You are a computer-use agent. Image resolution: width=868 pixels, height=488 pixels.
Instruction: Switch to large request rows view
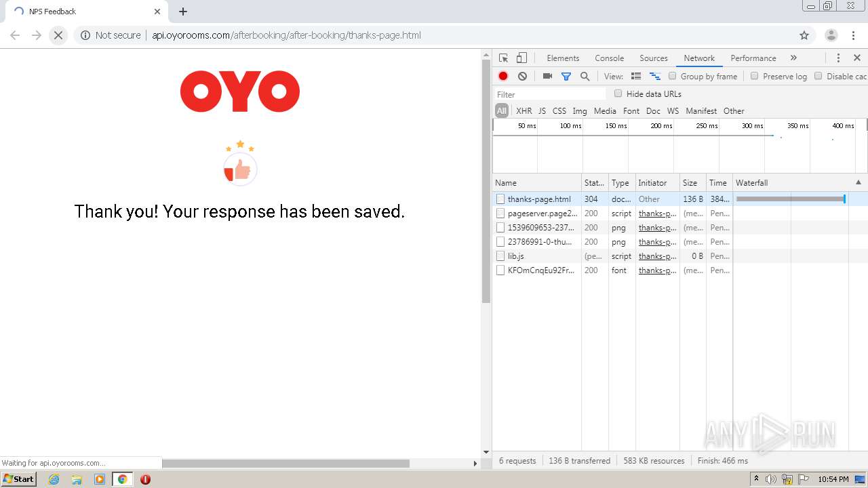[x=636, y=77]
